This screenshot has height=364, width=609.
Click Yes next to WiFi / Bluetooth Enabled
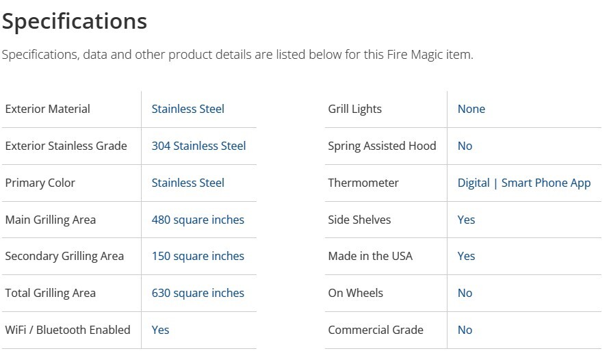coord(160,330)
